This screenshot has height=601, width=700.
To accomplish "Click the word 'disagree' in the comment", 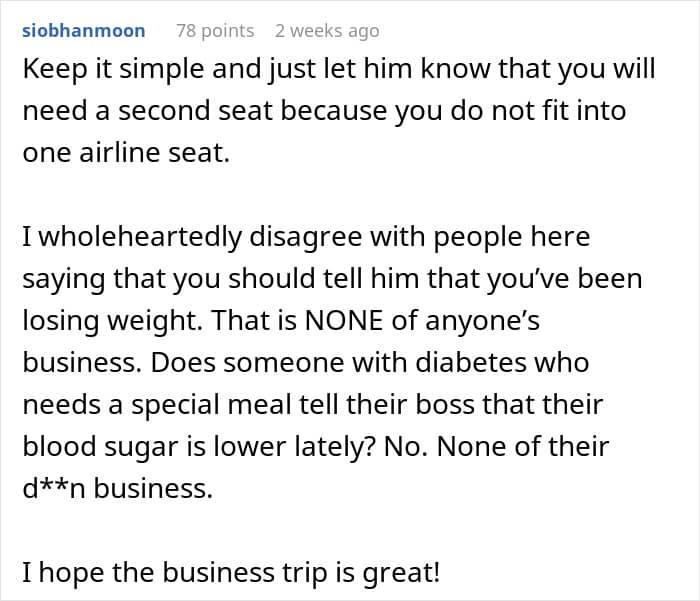I will click(305, 237).
